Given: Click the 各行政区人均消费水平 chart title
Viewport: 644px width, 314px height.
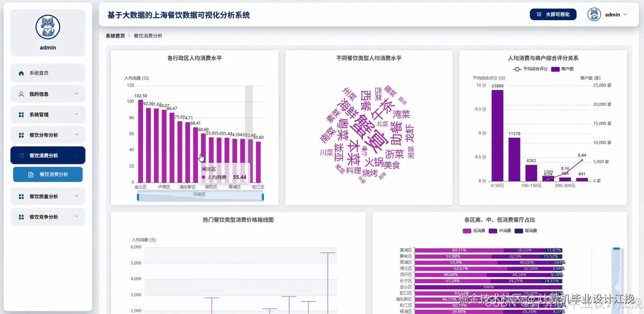Looking at the screenshot, I should click(x=194, y=58).
